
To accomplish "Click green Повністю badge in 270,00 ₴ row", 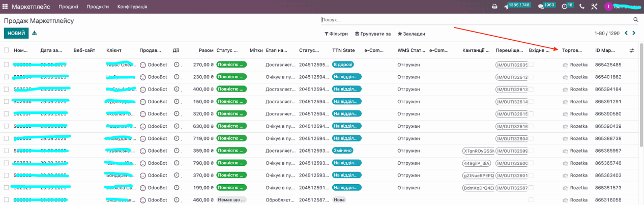I will [231, 65].
